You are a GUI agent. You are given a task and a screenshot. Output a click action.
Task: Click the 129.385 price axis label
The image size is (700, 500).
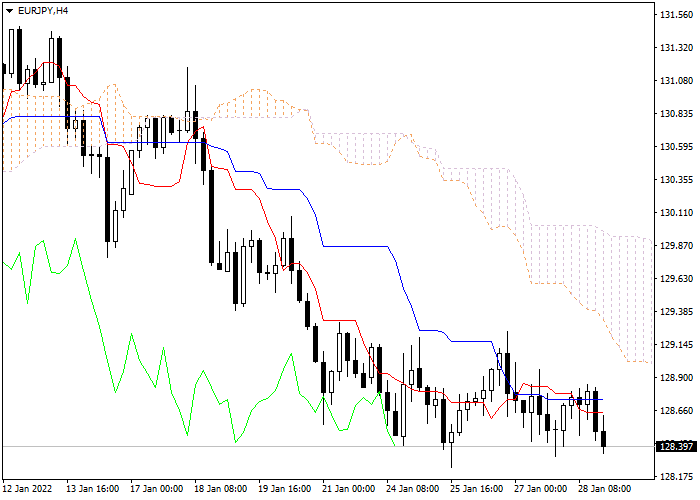click(676, 312)
